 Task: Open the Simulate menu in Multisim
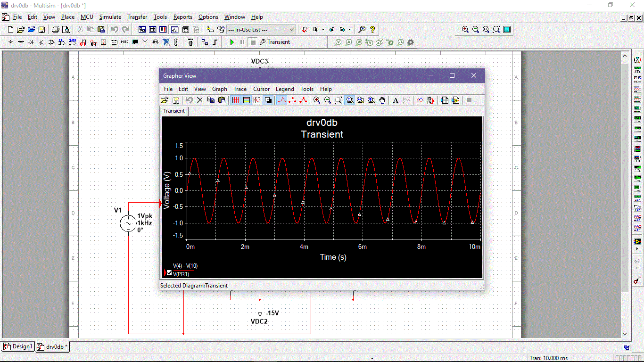tap(110, 17)
